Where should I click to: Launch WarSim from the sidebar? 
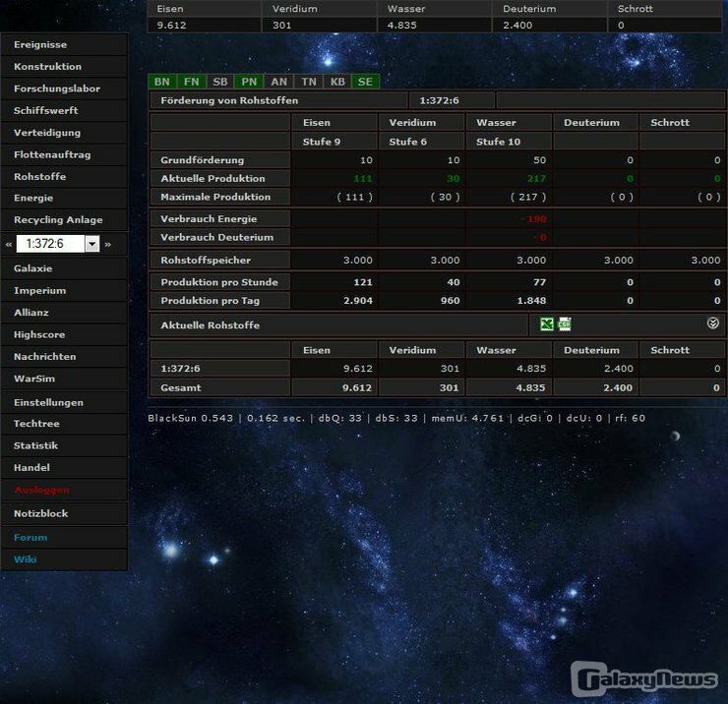coord(64,379)
